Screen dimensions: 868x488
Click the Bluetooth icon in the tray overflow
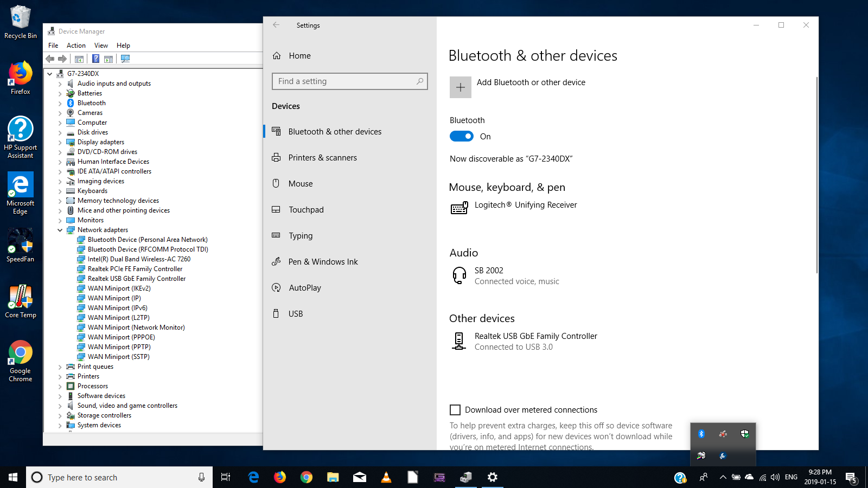pos(701,434)
